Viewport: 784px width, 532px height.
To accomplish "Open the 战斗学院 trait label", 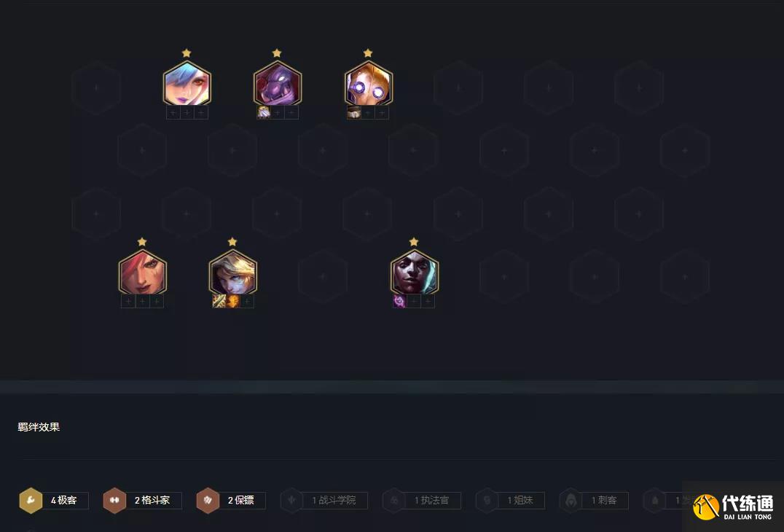I will [x=334, y=501].
